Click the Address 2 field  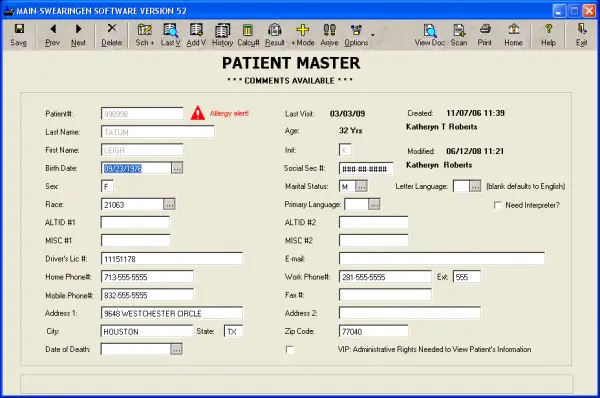[x=409, y=313]
